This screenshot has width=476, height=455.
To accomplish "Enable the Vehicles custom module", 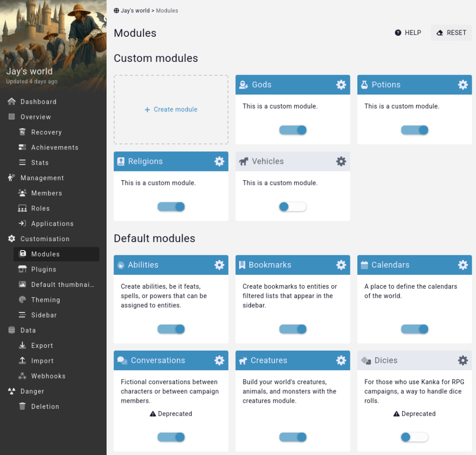I will click(293, 206).
